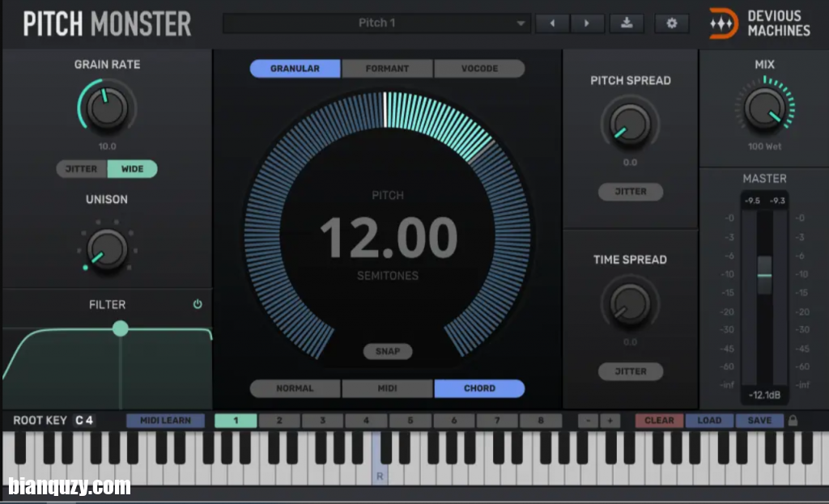Toggle Time Spread Jitter

[x=630, y=371]
